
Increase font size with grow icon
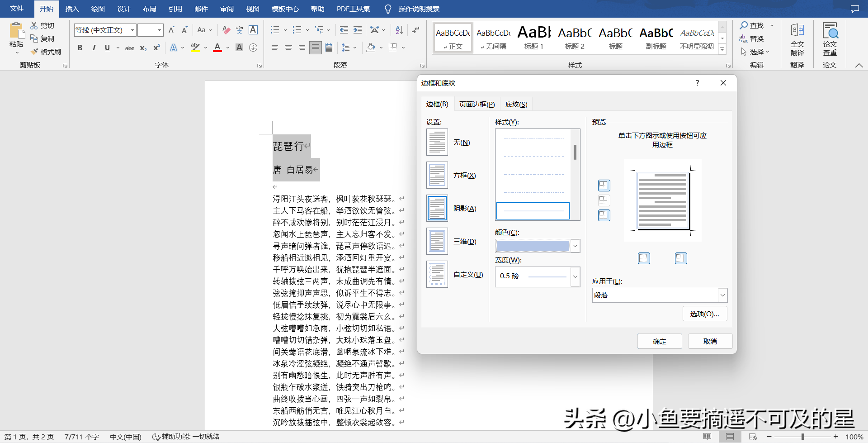(171, 30)
